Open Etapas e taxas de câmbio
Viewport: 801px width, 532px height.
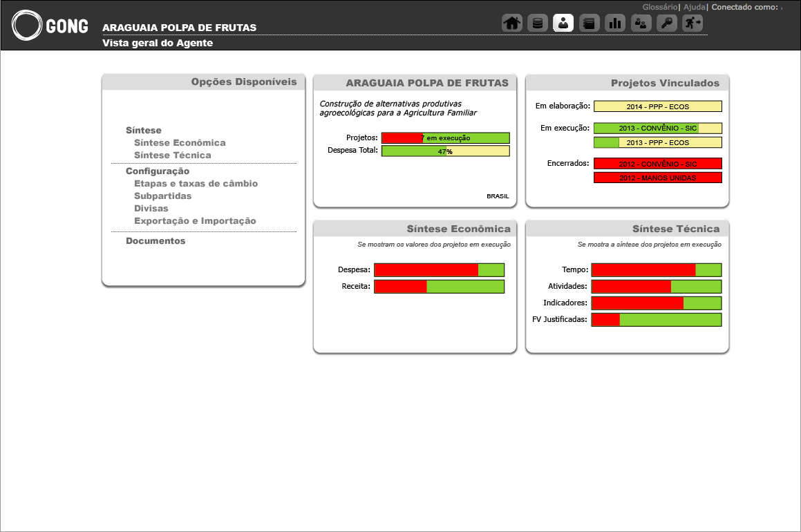click(x=196, y=184)
